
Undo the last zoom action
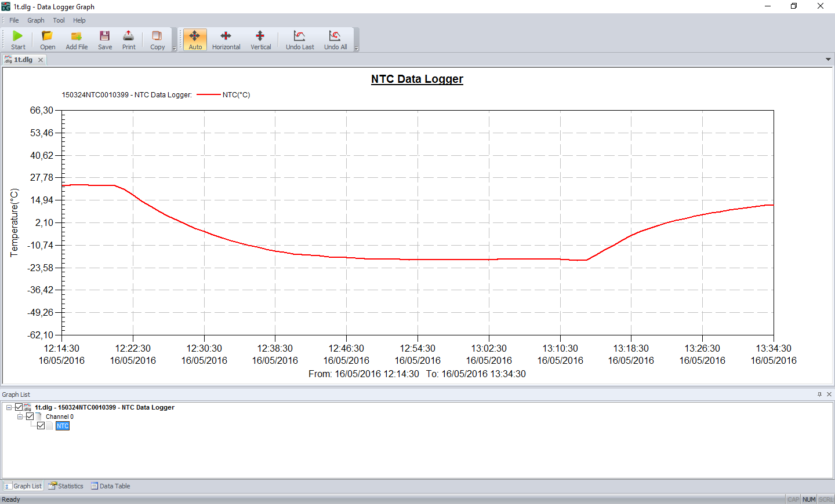point(299,39)
